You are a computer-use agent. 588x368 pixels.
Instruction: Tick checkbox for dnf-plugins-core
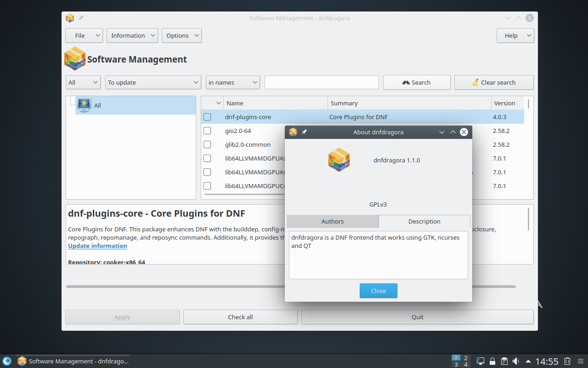point(207,117)
